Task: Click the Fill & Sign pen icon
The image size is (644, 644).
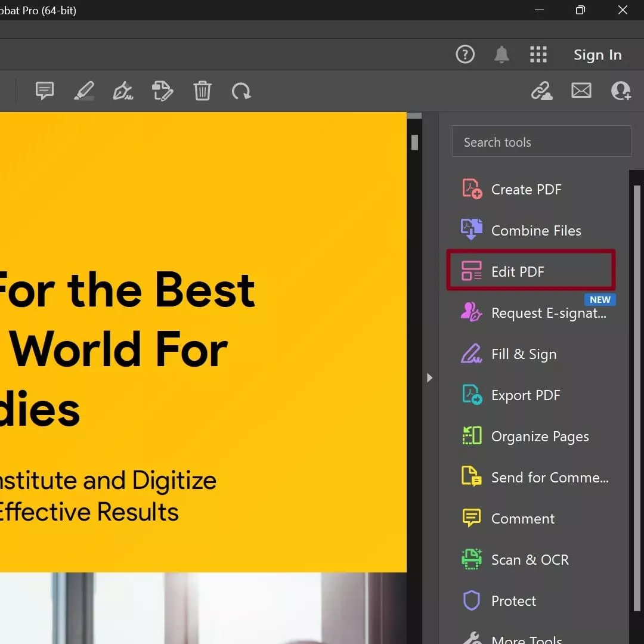Action: tap(472, 354)
